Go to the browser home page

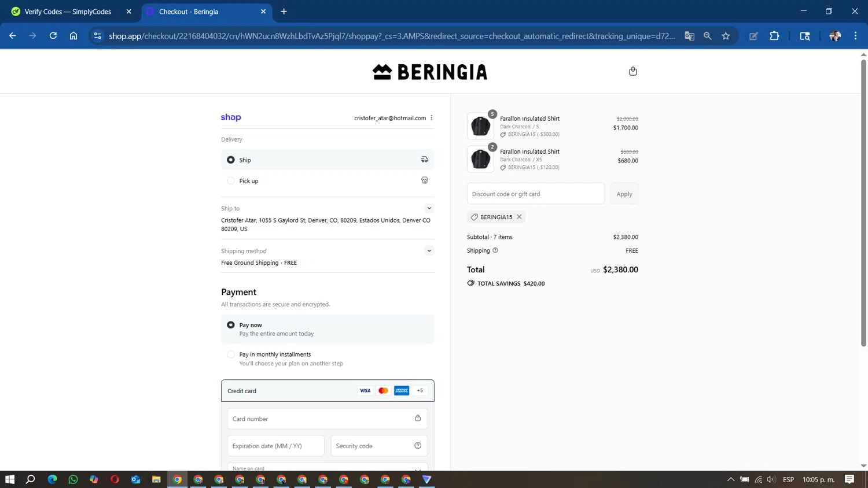(73, 36)
